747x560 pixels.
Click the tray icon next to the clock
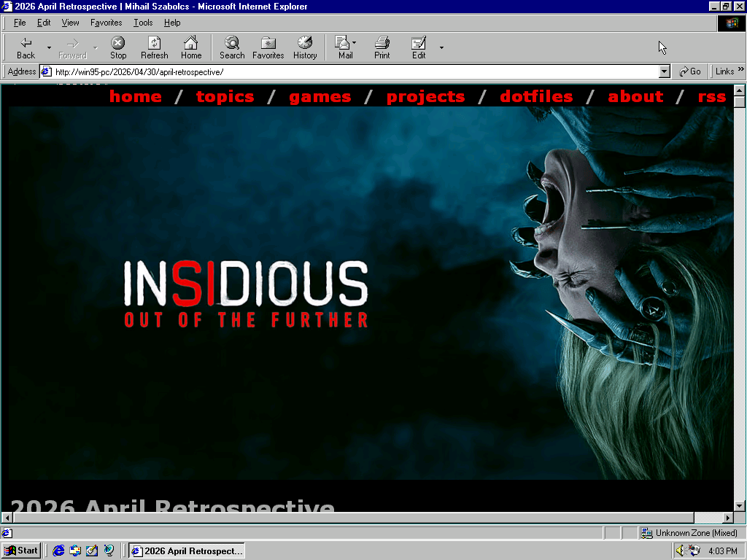pos(694,551)
